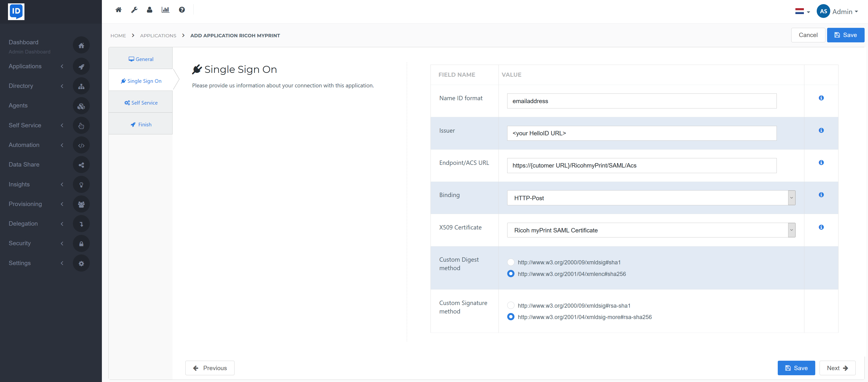Open Agents in the sidebar menu

[18, 106]
